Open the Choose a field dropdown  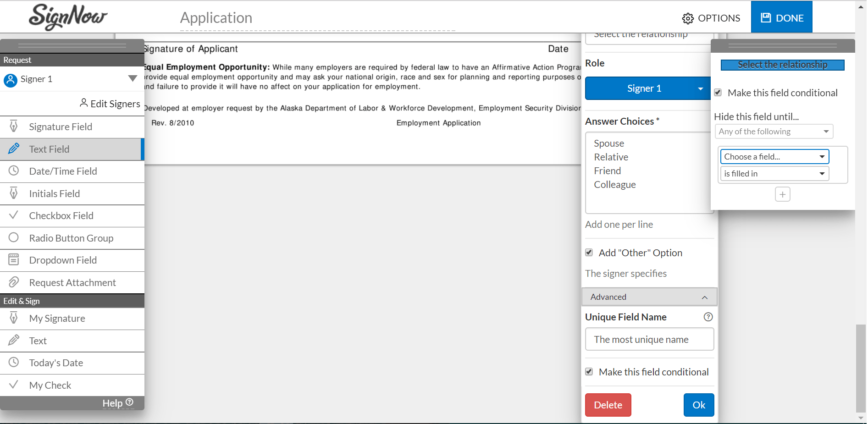[x=774, y=156]
